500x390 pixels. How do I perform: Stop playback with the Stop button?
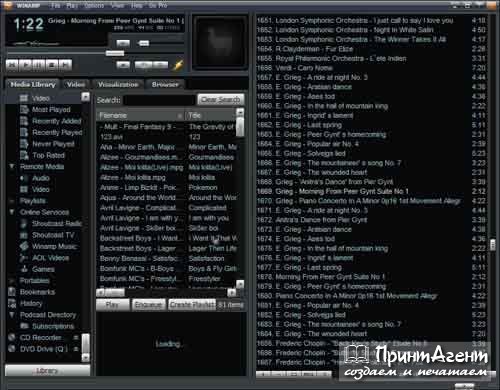click(52, 64)
